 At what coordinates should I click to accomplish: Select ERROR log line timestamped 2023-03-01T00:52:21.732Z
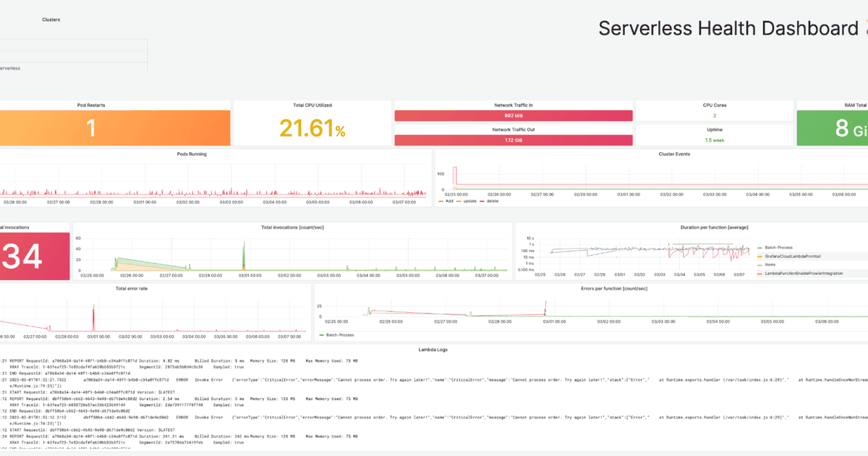click(x=434, y=379)
